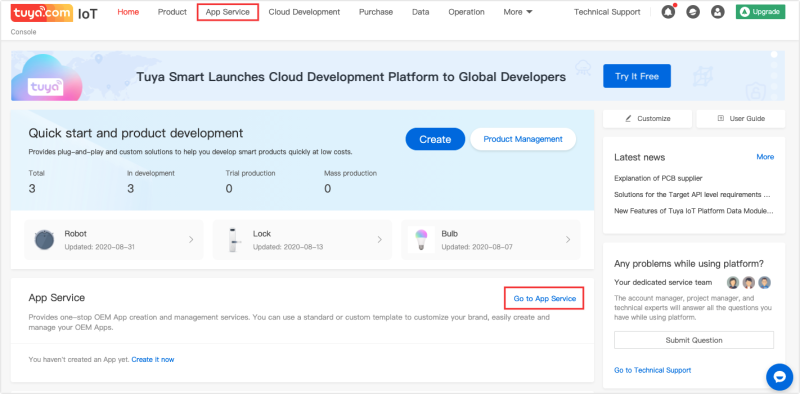Click the tuya.com IoT logo
The width and height of the screenshot is (800, 394).
(54, 13)
